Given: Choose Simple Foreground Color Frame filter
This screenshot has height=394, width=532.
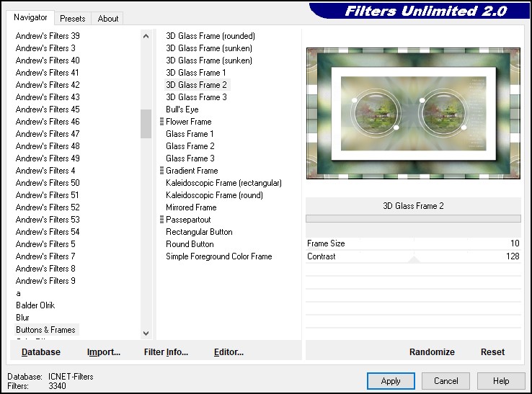Looking at the screenshot, I should [219, 256].
